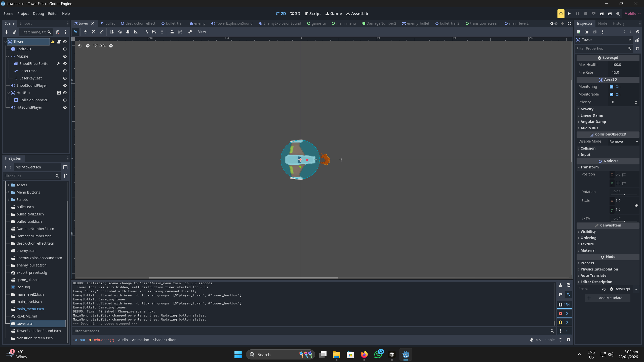
Task: Toggle visibility of the Sprite2D node
Action: pos(65,49)
